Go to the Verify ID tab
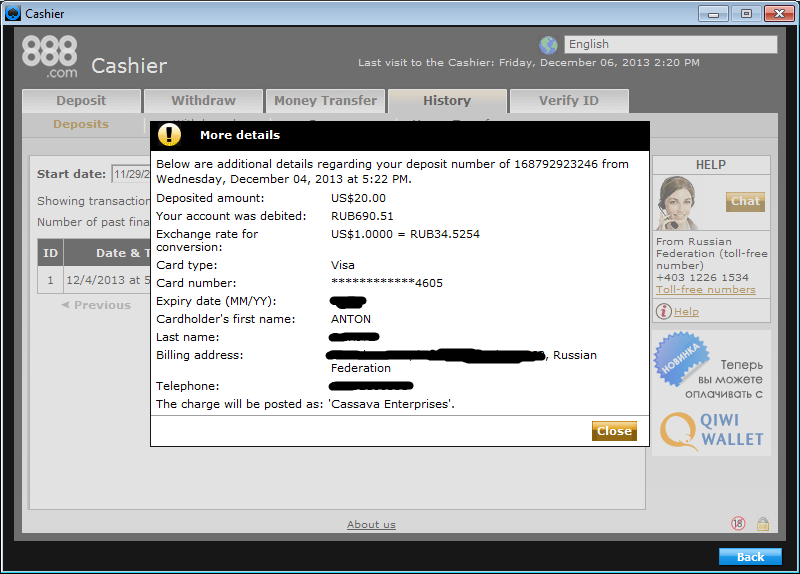 [x=568, y=101]
